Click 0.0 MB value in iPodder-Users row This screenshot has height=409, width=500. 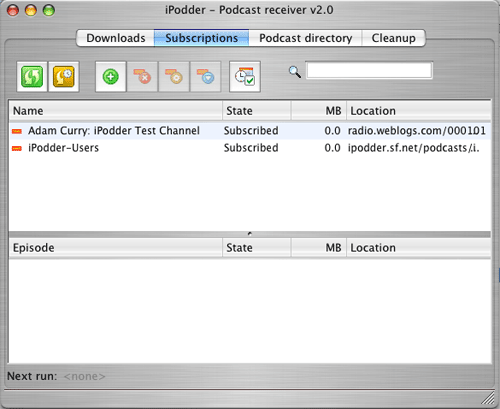click(332, 148)
